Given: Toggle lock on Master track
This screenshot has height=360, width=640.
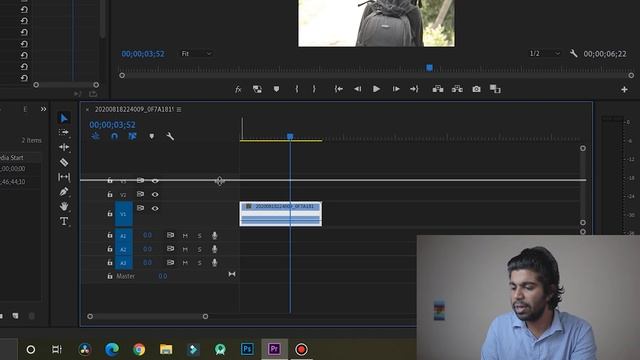Looking at the screenshot, I should [110, 276].
